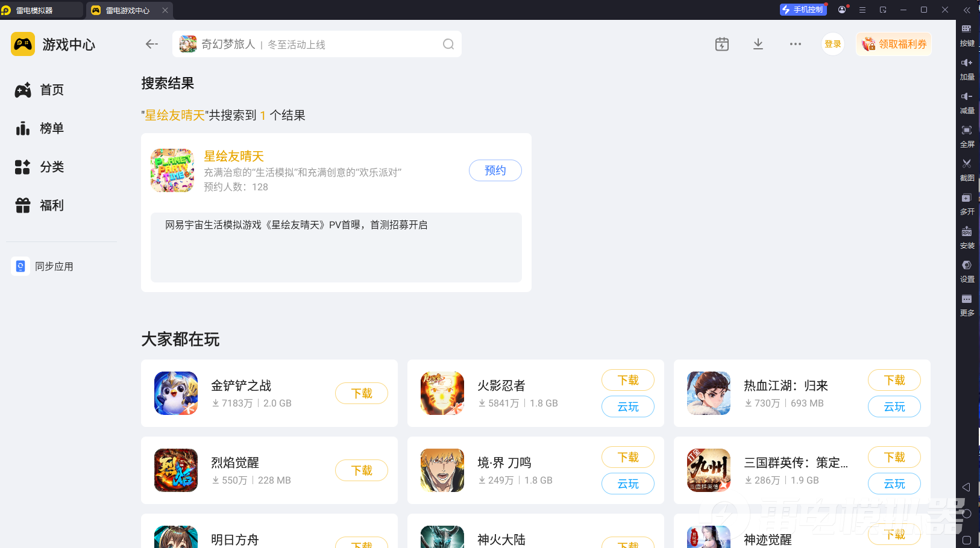The height and width of the screenshot is (548, 980).
Task: Reserve 星绘友晴天 with the 预约 button
Action: click(x=495, y=170)
